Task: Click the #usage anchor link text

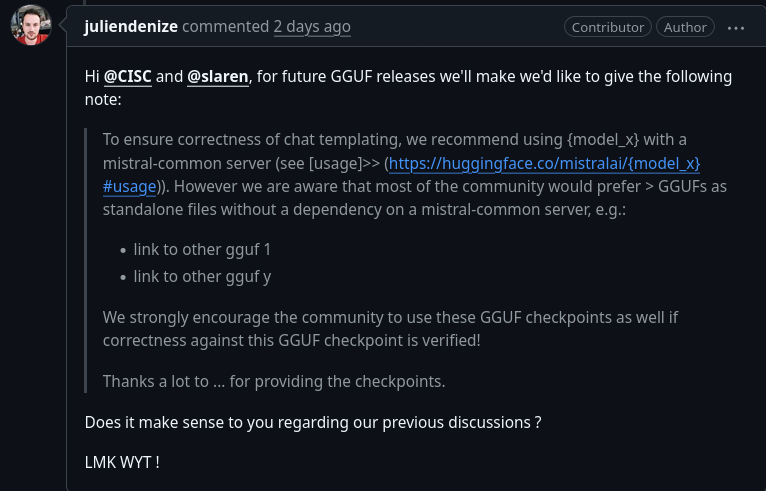Action: point(129,187)
